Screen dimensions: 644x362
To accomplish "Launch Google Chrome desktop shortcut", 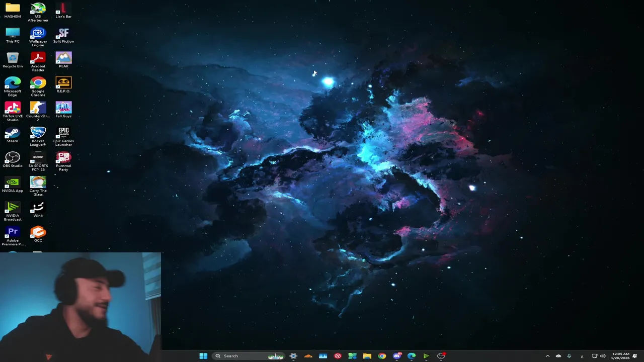I will [38, 86].
